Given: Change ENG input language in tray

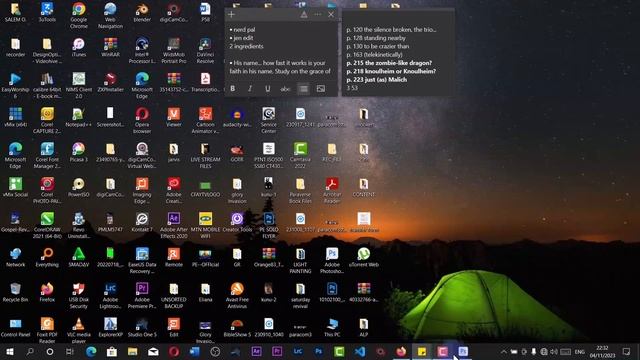Looking at the screenshot, I should pos(580,351).
